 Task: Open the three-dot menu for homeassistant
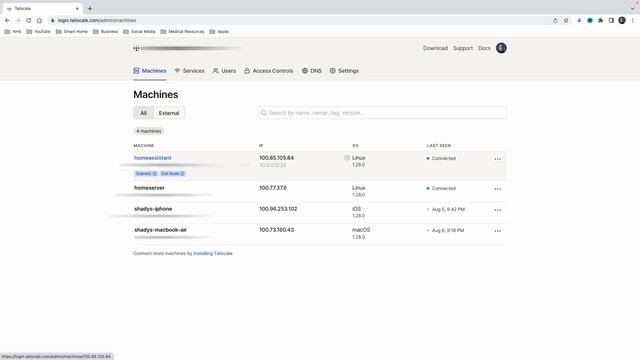(498, 159)
